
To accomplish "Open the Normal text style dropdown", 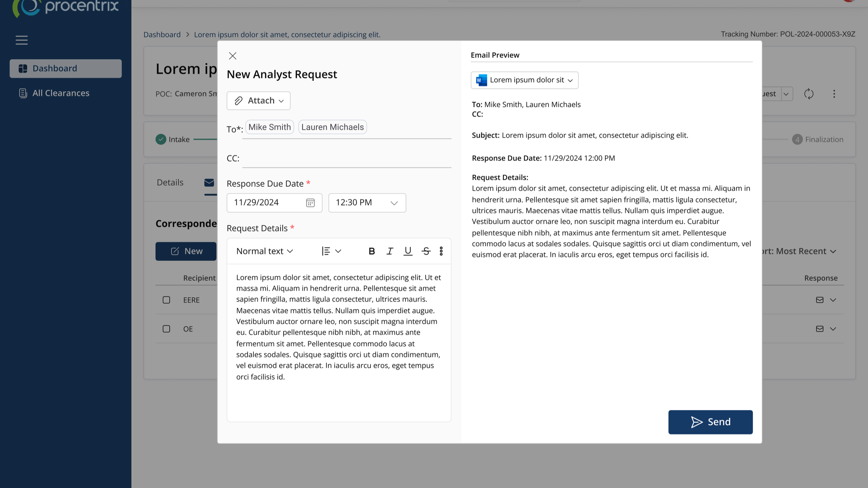I will click(265, 251).
